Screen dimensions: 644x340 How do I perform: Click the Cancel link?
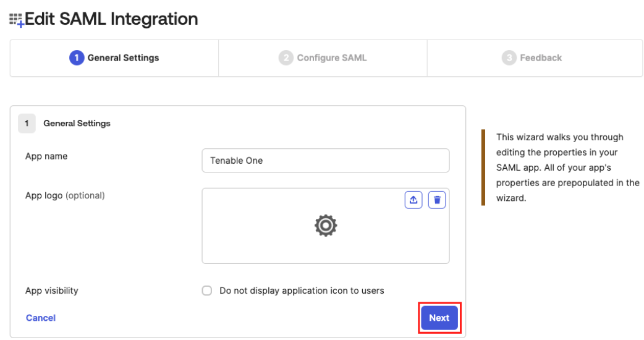click(41, 318)
